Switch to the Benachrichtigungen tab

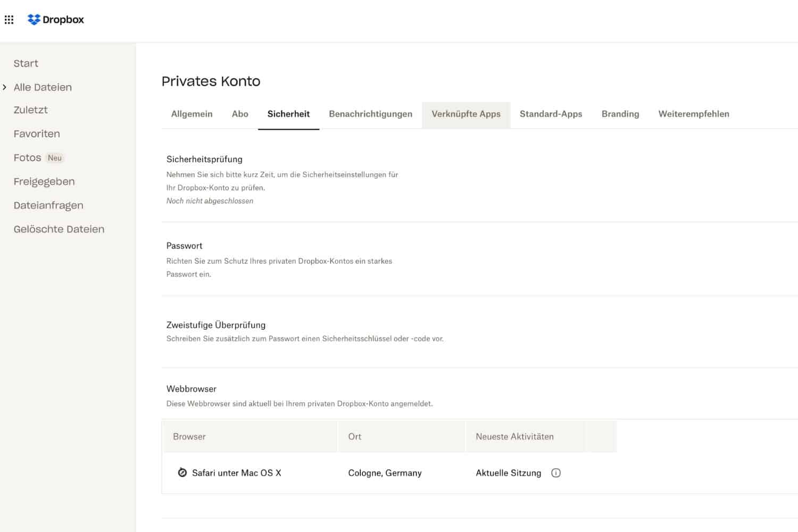point(370,114)
